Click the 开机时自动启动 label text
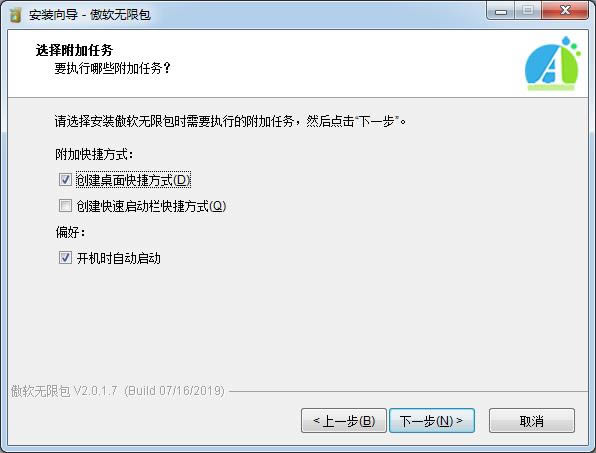The image size is (596, 453). (119, 258)
